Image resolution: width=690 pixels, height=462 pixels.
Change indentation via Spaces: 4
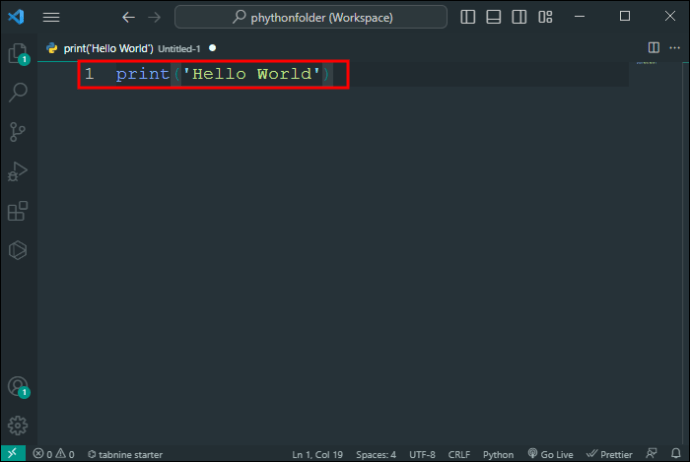pos(376,454)
